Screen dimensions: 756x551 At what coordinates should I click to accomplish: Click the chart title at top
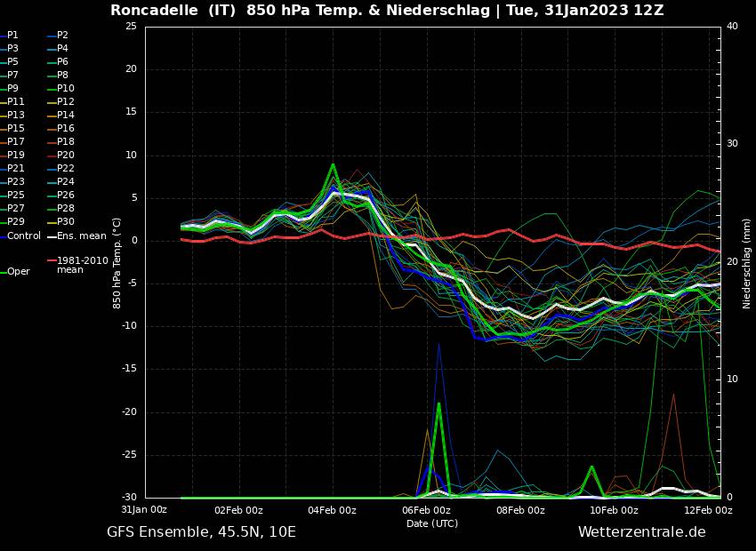[x=387, y=11]
